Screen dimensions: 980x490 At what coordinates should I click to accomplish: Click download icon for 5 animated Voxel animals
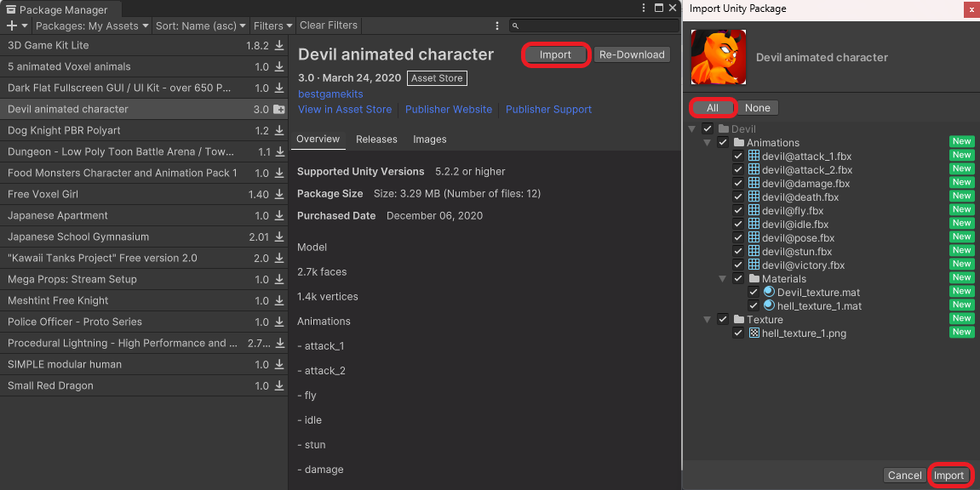point(279,67)
